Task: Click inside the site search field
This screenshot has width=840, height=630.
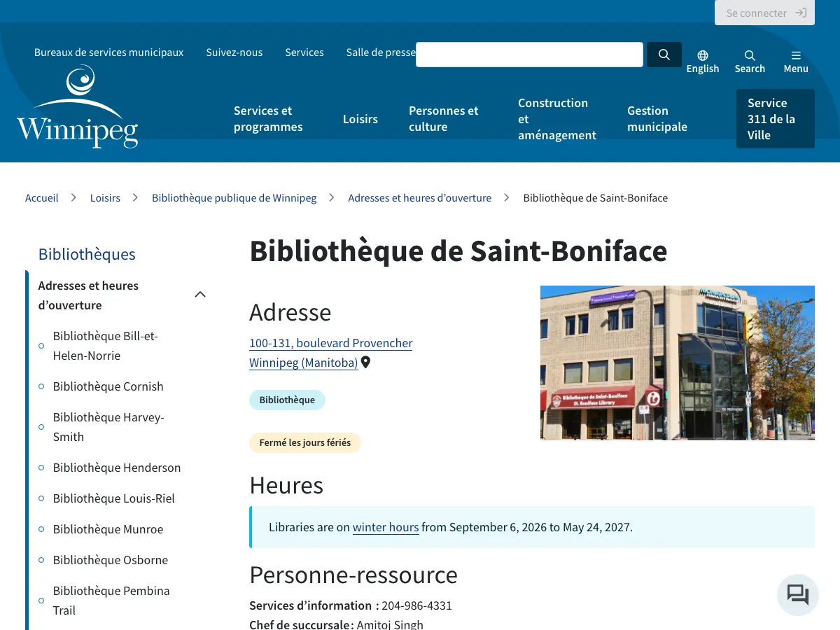Action: pos(529,55)
